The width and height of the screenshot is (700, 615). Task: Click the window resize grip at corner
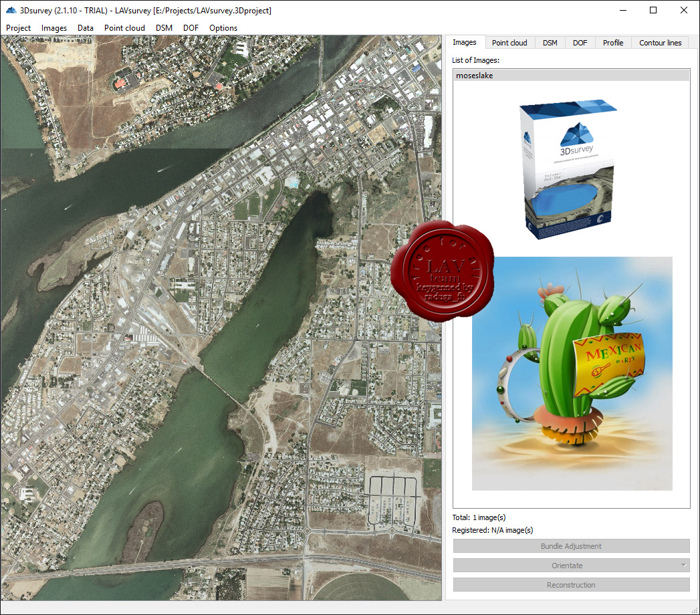[x=695, y=610]
